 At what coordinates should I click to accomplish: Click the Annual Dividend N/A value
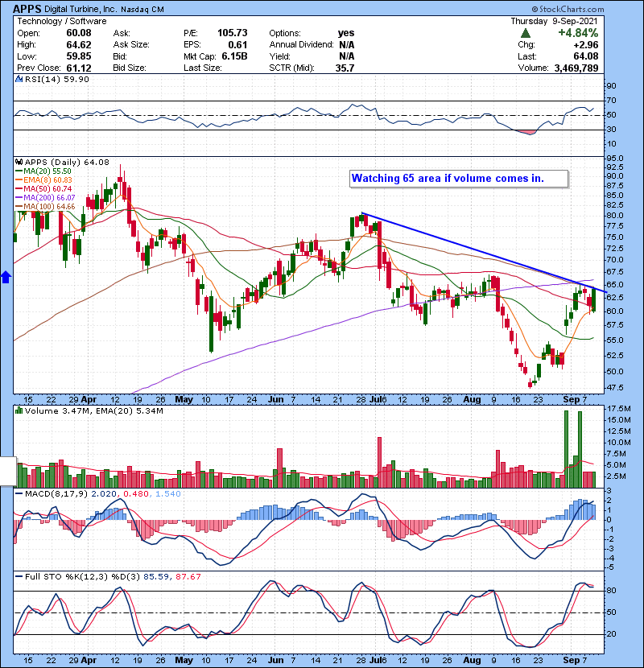pyautogui.click(x=346, y=44)
